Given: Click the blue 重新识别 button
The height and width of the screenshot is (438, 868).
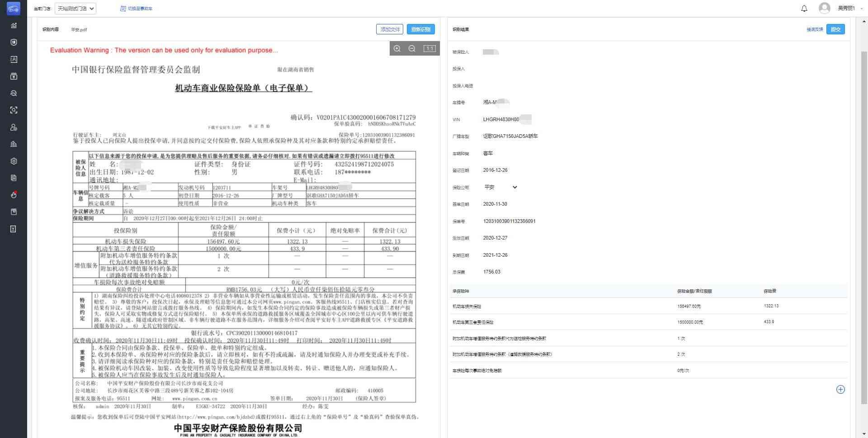Looking at the screenshot, I should [420, 29].
